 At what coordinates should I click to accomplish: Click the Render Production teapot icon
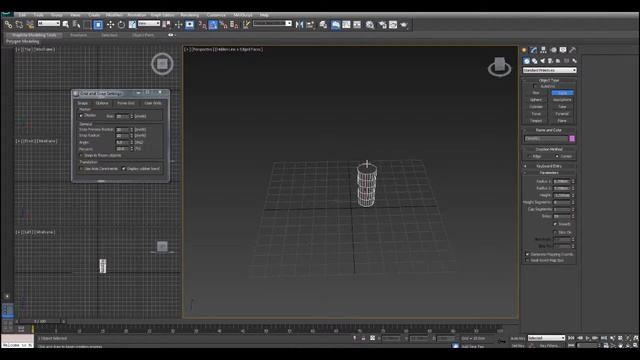(x=404, y=25)
